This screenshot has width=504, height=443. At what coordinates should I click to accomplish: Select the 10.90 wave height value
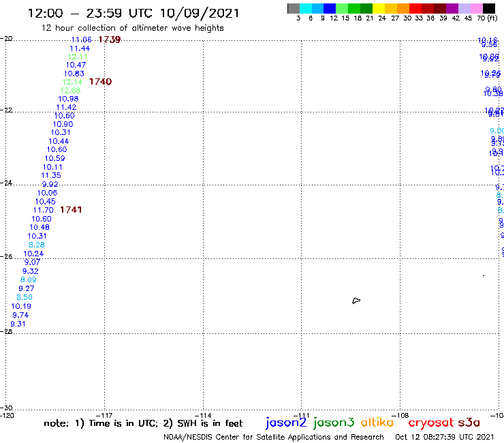63,124
